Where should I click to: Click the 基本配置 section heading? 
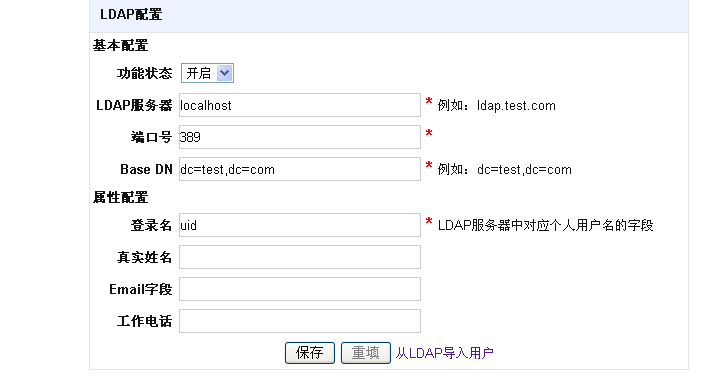pyautogui.click(x=121, y=46)
